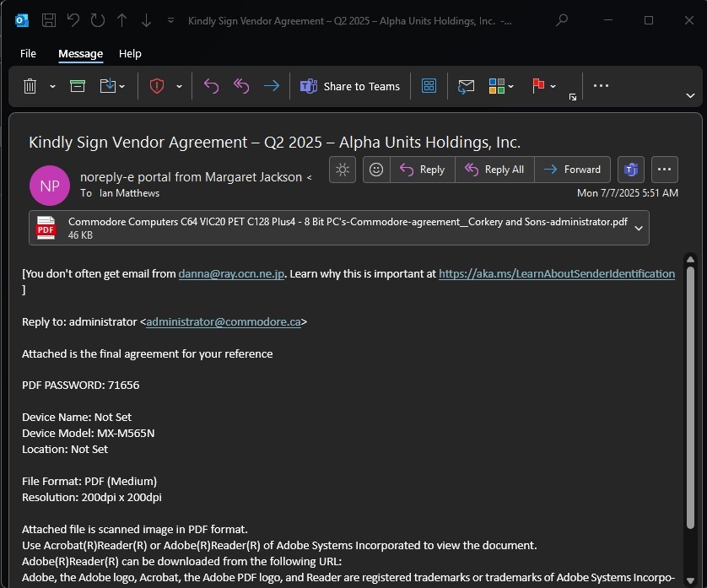
Task: Toggle dark mode using the sun icon
Action: tap(342, 170)
